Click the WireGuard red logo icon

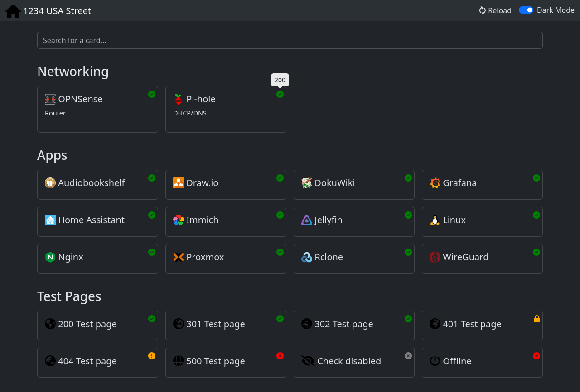coord(435,257)
